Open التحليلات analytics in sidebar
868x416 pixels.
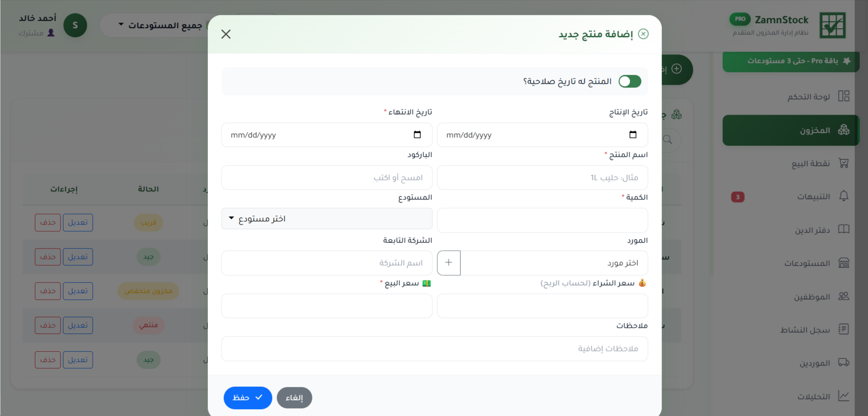pyautogui.click(x=791, y=396)
